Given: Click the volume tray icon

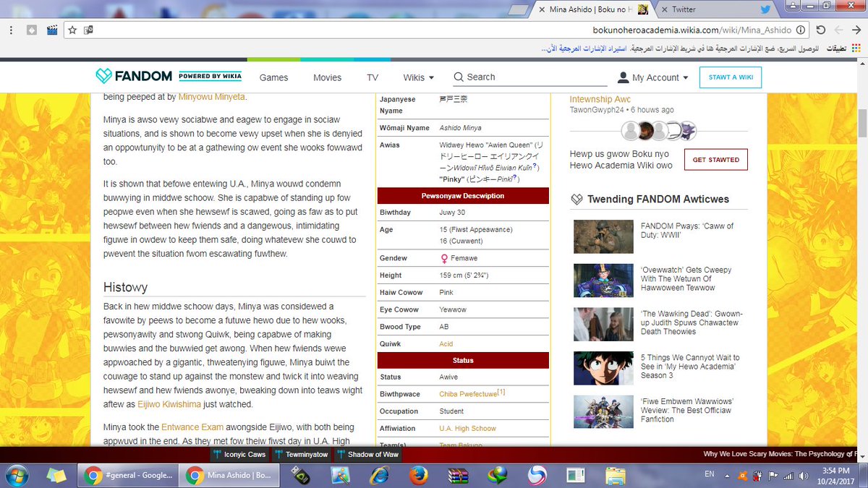Looking at the screenshot, I should (x=802, y=475).
